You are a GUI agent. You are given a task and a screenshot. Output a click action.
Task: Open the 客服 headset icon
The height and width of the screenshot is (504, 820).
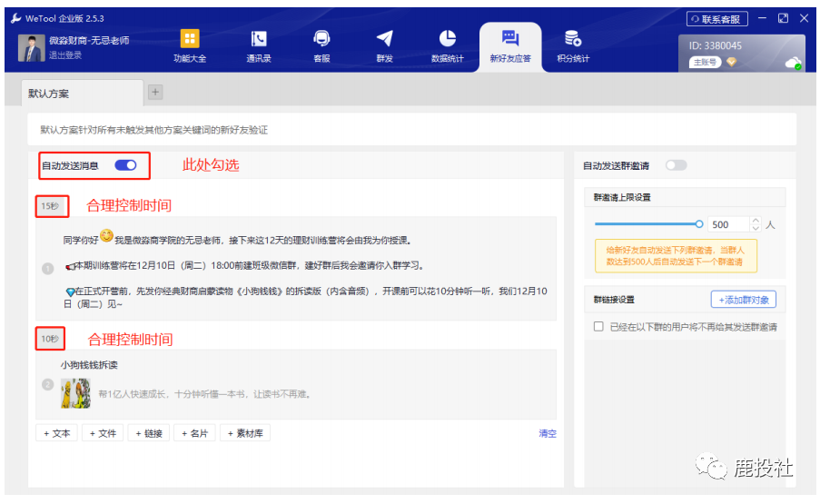[x=321, y=38]
